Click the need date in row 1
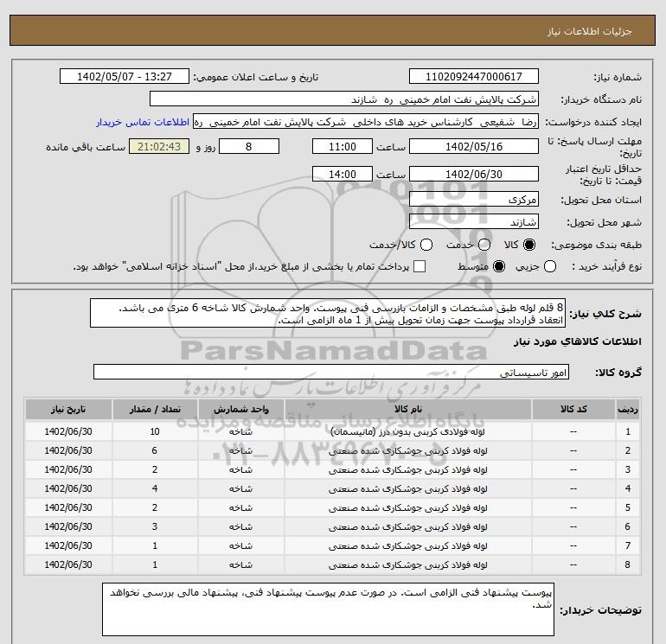Image resolution: width=666 pixels, height=644 pixels. click(68, 431)
